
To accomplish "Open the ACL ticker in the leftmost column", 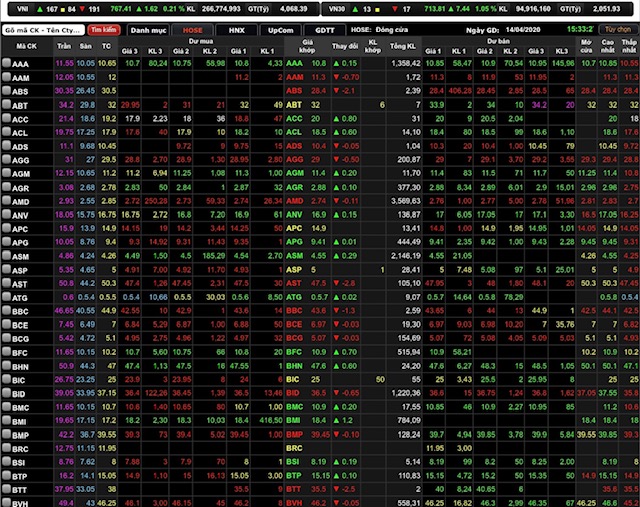I will click(22, 132).
